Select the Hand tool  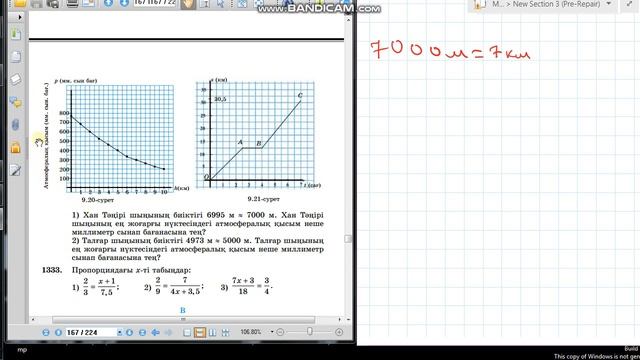[188, 4]
